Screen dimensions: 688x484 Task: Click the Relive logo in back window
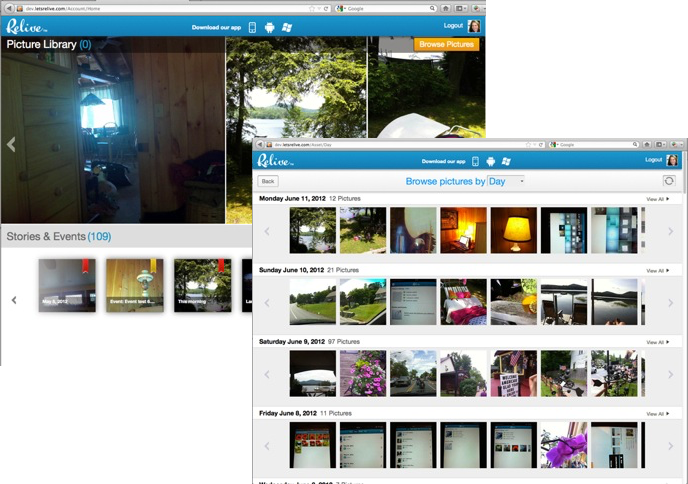click(26, 27)
